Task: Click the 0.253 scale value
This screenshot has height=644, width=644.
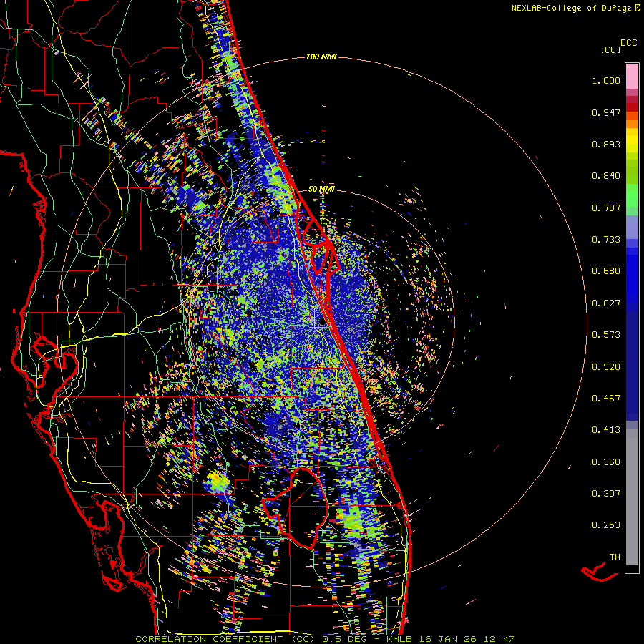Action: [x=606, y=525]
